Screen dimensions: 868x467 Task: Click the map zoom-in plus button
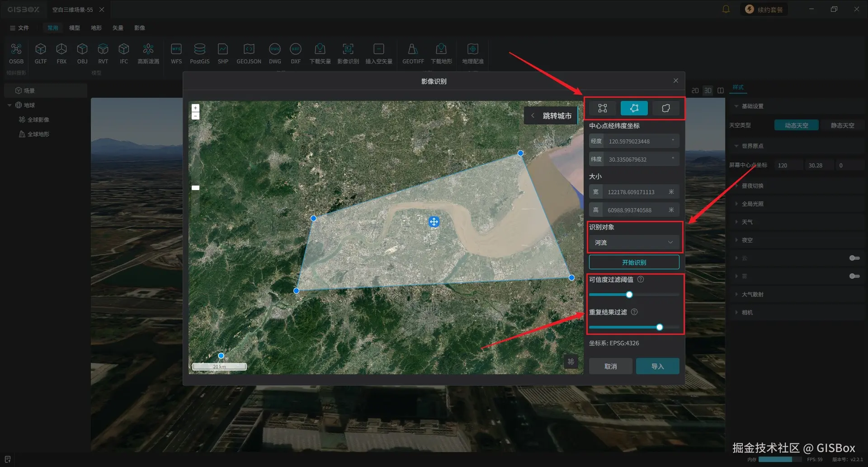click(195, 108)
